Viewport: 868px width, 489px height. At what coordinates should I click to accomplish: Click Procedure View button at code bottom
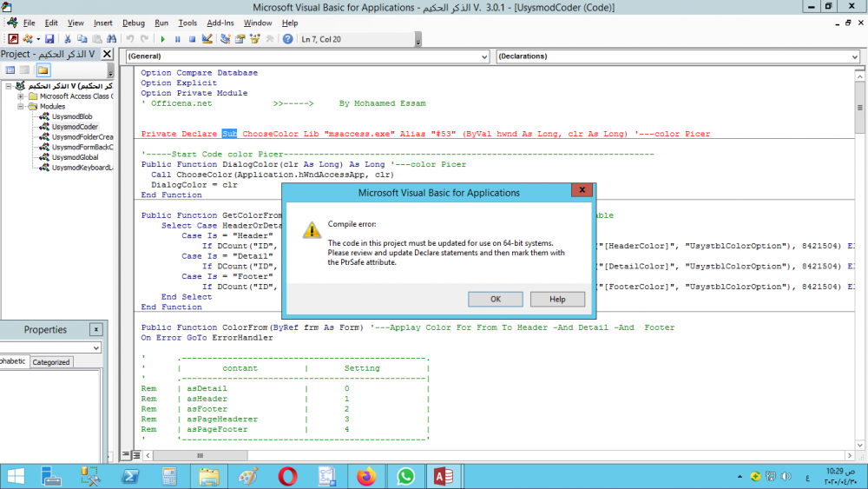(126, 454)
